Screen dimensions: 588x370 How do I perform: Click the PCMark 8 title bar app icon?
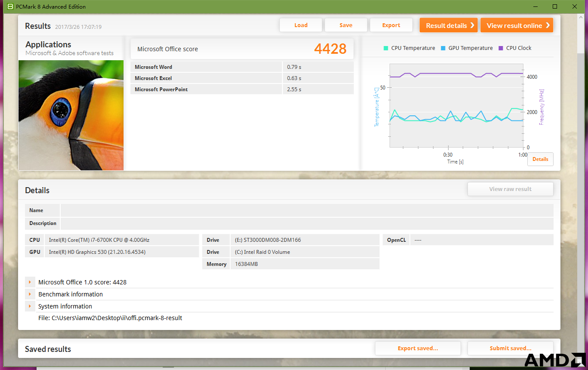point(10,6)
